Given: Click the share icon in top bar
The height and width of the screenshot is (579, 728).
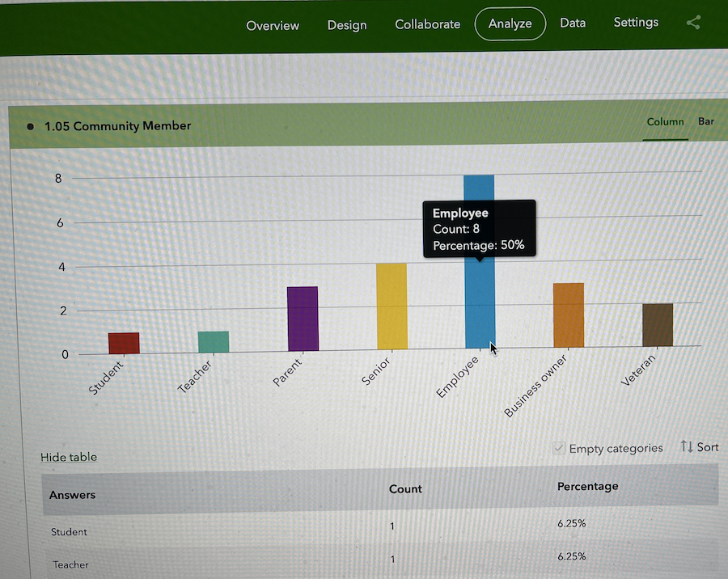Looking at the screenshot, I should (693, 23).
